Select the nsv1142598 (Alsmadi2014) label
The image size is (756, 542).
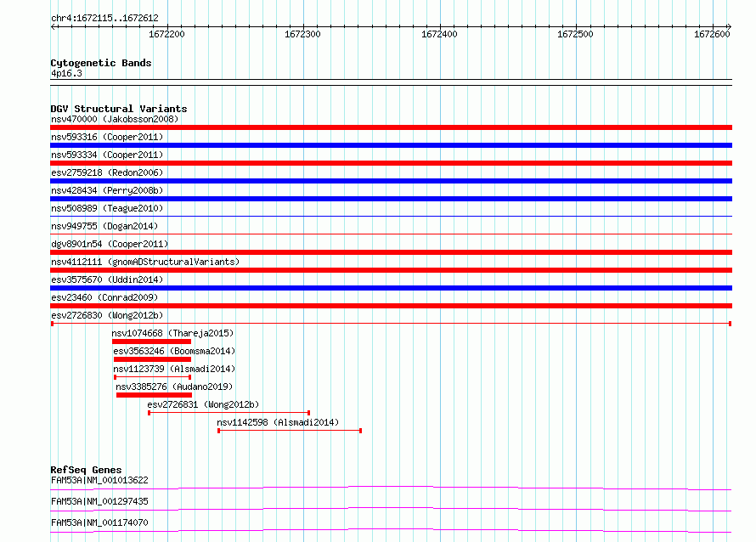278,422
